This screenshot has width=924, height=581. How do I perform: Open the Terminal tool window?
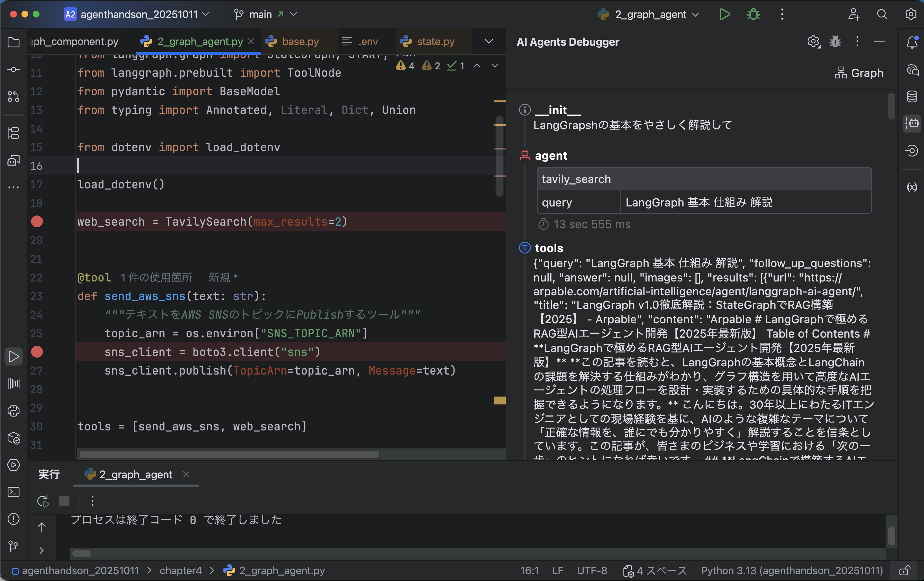(14, 492)
